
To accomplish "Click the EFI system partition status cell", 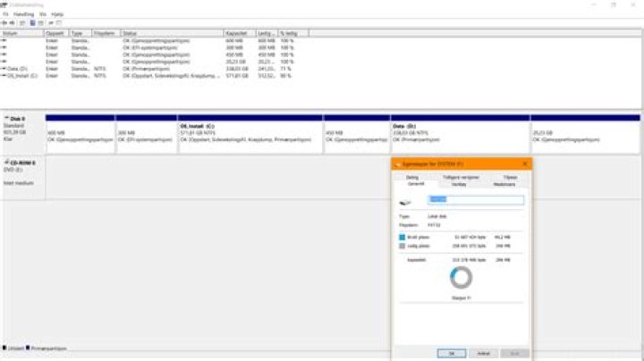I will (x=150, y=47).
